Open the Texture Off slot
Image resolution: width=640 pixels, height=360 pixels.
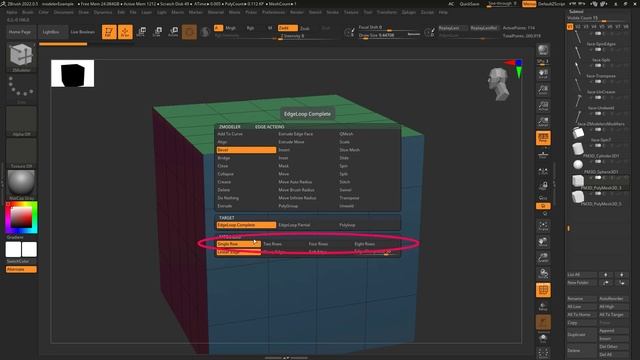coord(21,153)
